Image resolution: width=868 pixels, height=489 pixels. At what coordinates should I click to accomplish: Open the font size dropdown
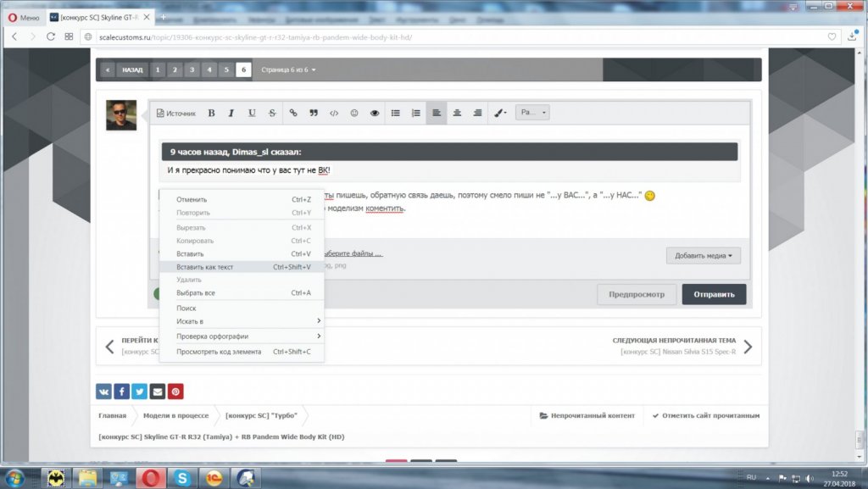[533, 113]
